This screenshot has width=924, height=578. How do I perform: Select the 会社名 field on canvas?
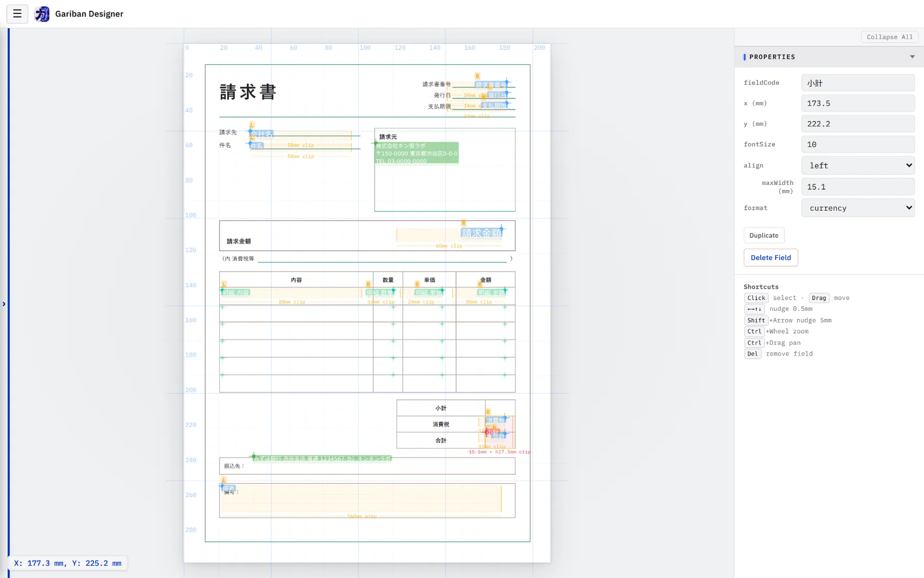pos(261,134)
